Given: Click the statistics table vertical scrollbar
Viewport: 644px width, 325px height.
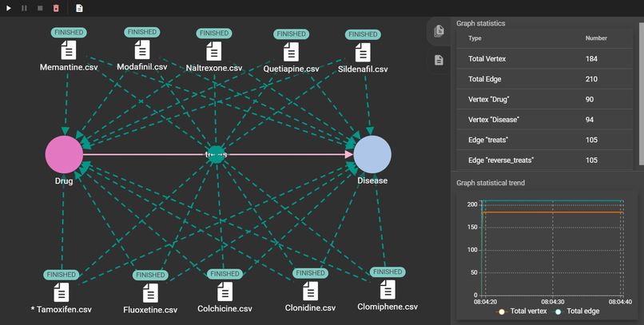Looking at the screenshot, I should 641,94.
